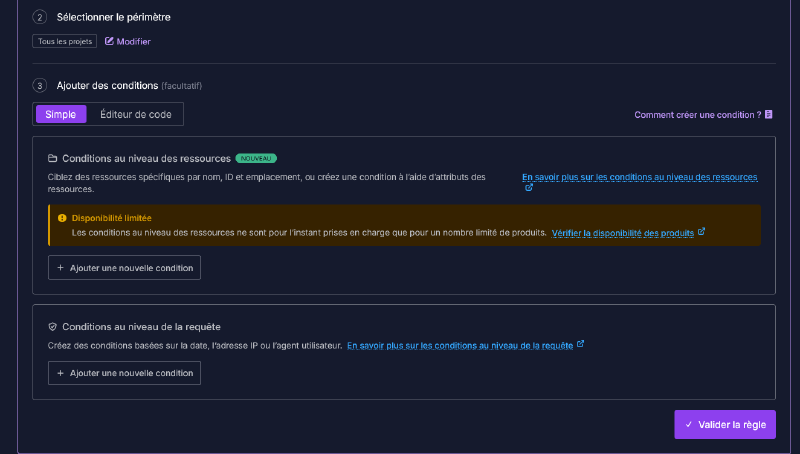Image resolution: width=800 pixels, height=454 pixels.
Task: Select the Simple tab
Action: click(61, 114)
